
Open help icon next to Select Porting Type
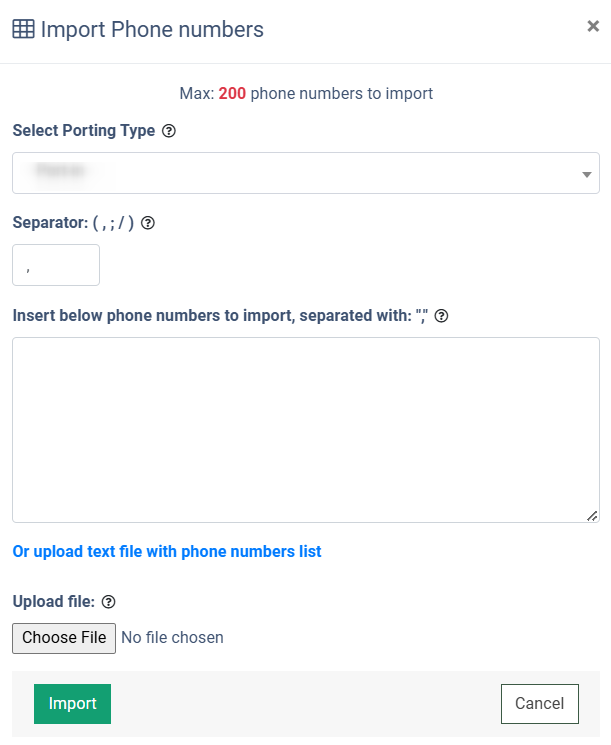(x=169, y=131)
